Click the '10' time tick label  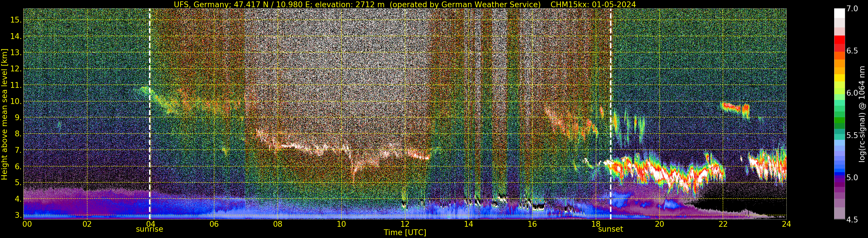coord(341,224)
